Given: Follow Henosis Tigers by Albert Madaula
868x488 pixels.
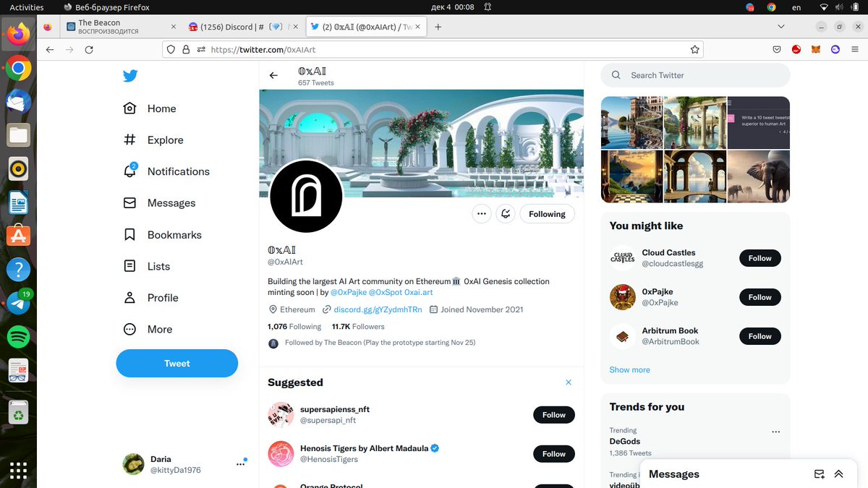Looking at the screenshot, I should coord(554,454).
